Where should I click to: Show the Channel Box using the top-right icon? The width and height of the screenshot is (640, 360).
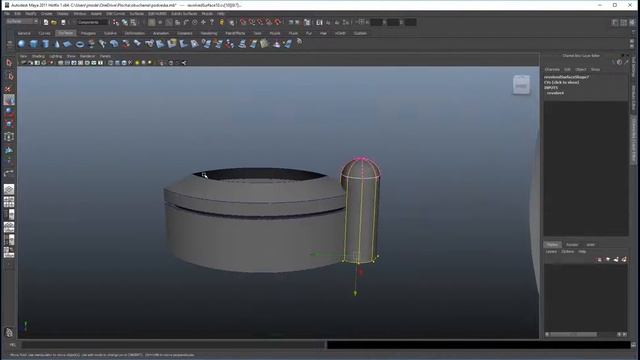[633, 22]
